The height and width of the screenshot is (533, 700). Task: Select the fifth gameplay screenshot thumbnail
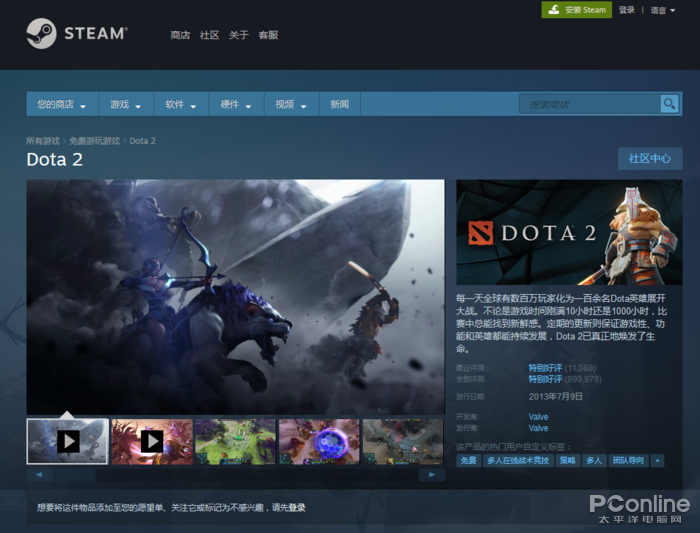coord(403,441)
